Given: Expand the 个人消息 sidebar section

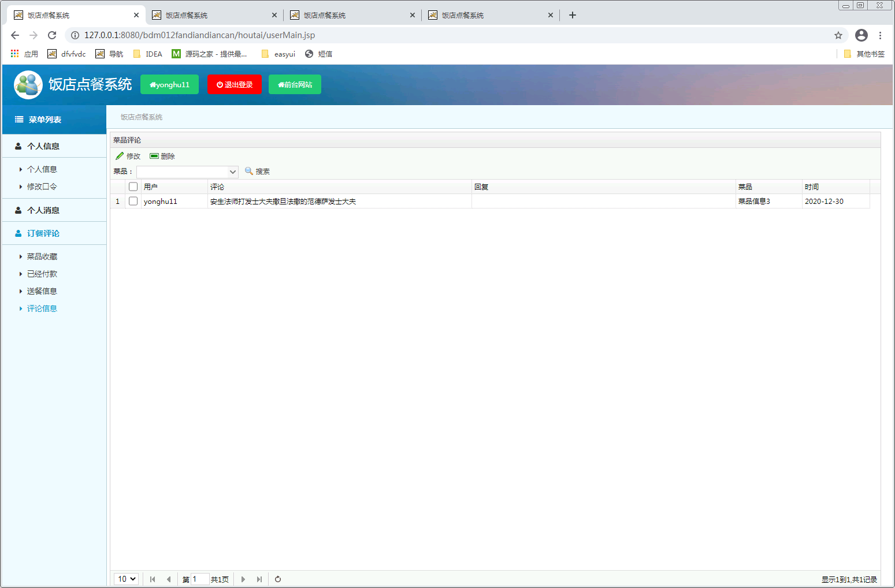Looking at the screenshot, I should pos(54,210).
